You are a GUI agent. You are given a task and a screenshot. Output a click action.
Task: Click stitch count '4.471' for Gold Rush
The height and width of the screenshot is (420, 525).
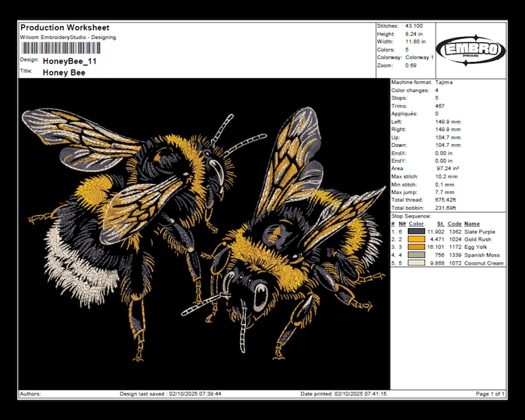coord(437,239)
